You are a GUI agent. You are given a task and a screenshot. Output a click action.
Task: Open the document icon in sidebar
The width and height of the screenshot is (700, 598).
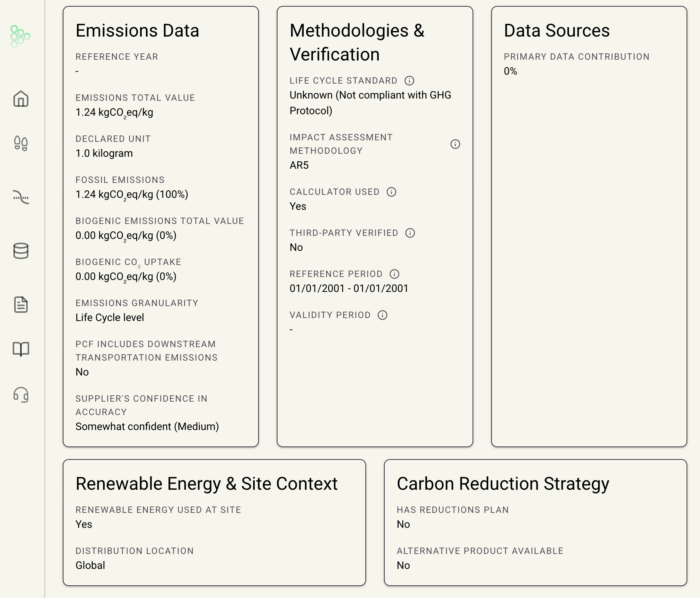point(21,305)
